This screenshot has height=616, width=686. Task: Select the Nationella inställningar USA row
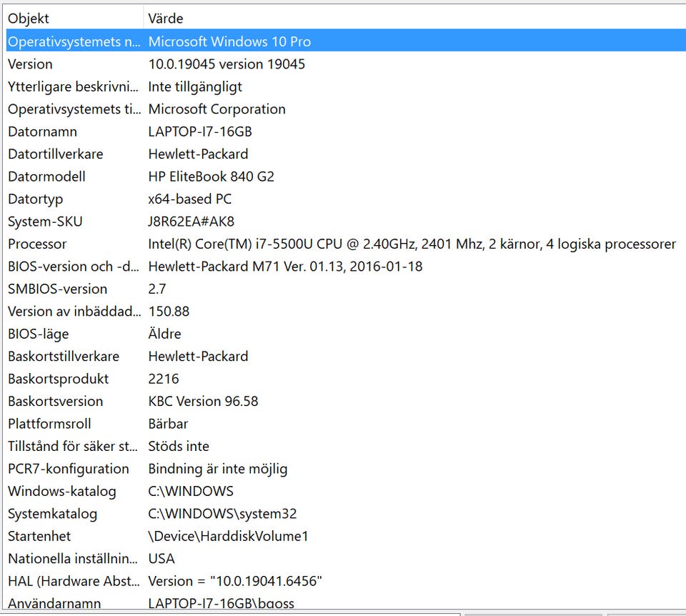tap(161, 558)
